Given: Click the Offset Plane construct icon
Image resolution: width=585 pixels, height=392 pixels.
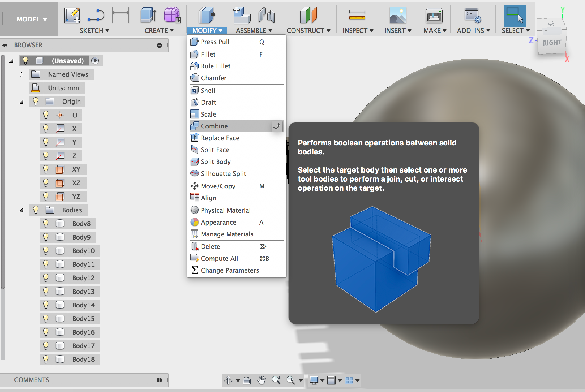Looking at the screenshot, I should tap(308, 15).
